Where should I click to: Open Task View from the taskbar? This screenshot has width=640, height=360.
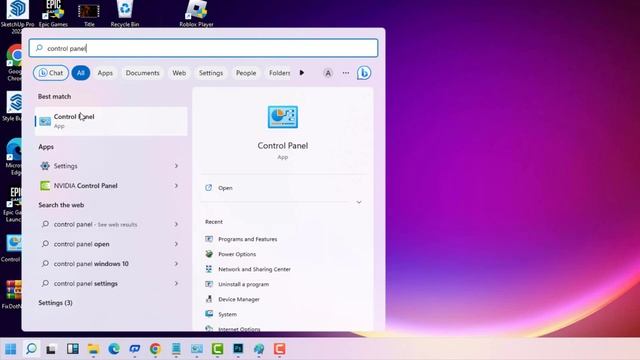51,349
